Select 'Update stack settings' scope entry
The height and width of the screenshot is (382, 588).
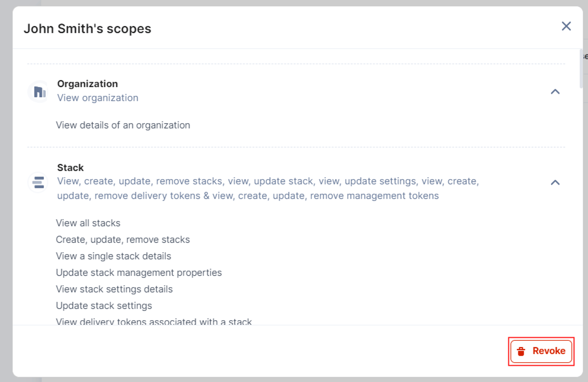tap(104, 306)
